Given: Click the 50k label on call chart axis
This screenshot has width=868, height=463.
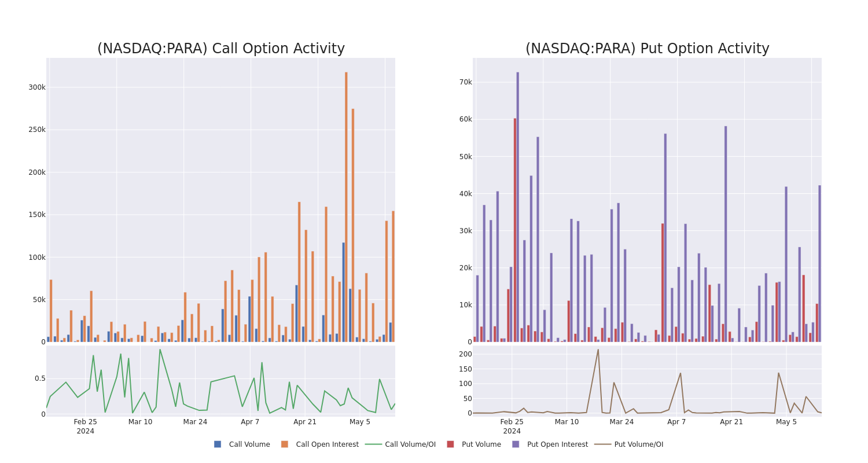Looking at the screenshot, I should click(39, 300).
